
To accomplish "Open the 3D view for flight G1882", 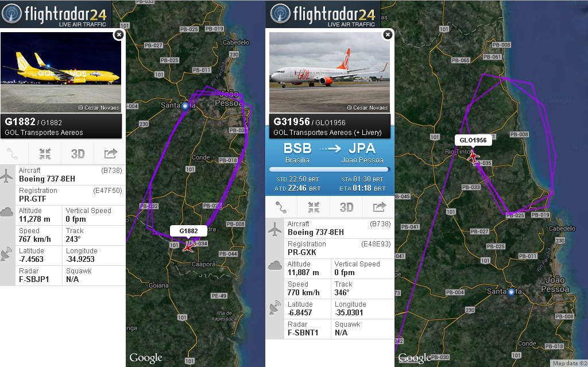I will [78, 154].
